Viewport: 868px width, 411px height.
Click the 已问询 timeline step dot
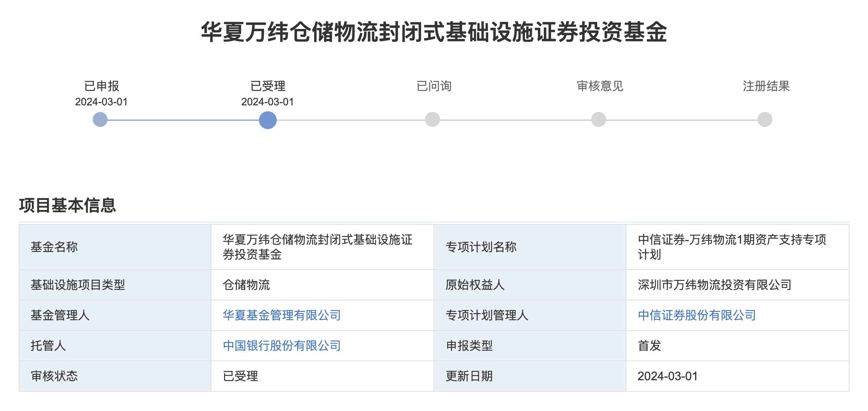[433, 119]
